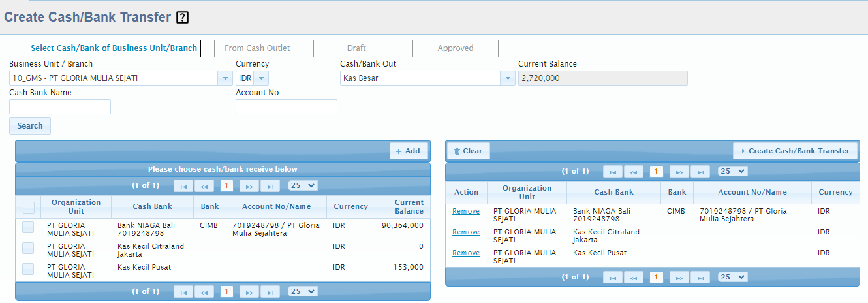Open the Currency IDR dropdown
Screen dimensions: 868x303
pyautogui.click(x=261, y=78)
